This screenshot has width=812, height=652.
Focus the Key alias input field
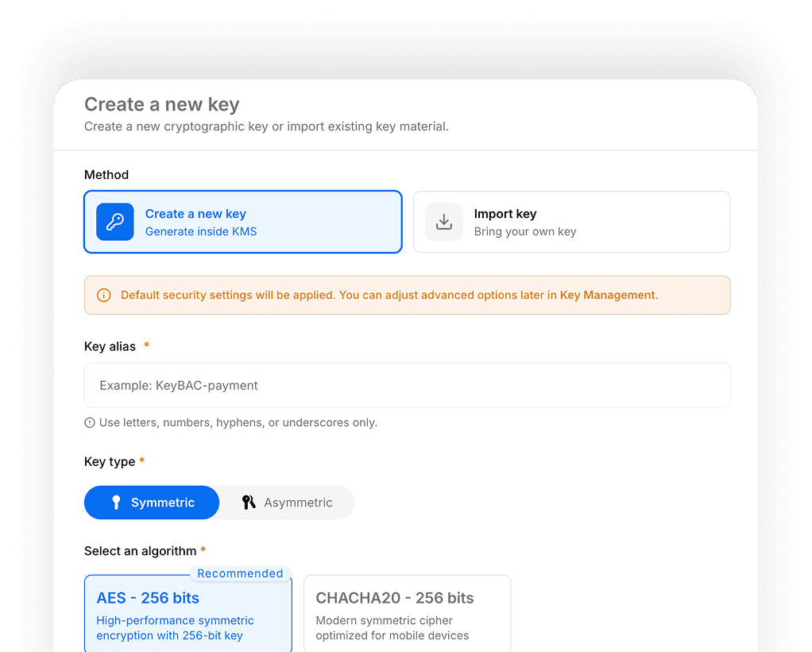pos(407,385)
